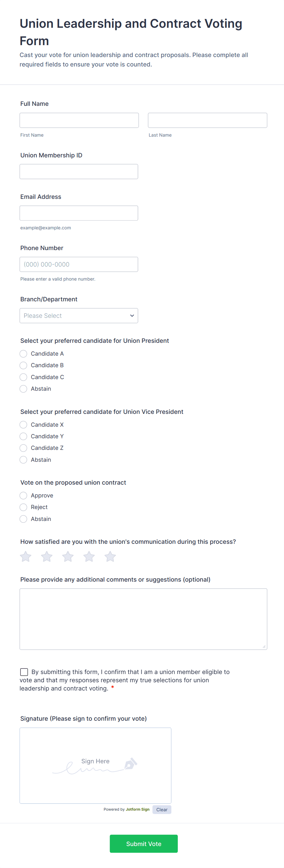The image size is (284, 868).
Task: Give a five-star satisfaction rating
Action: [110, 556]
